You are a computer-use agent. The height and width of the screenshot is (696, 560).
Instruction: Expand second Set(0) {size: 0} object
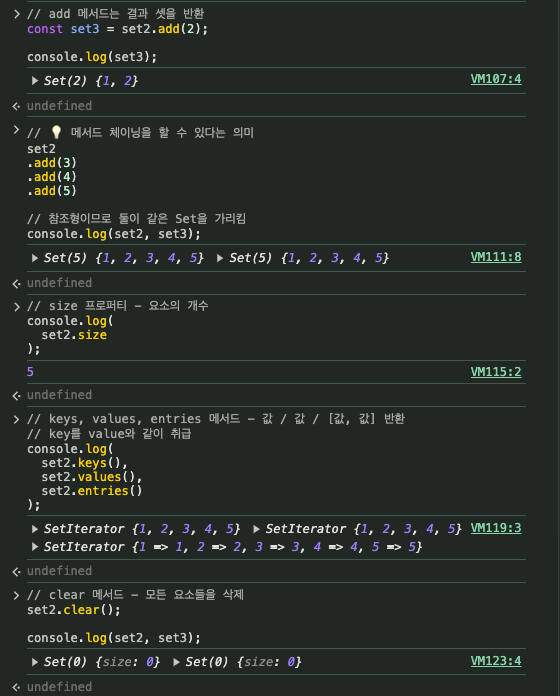coord(176,662)
